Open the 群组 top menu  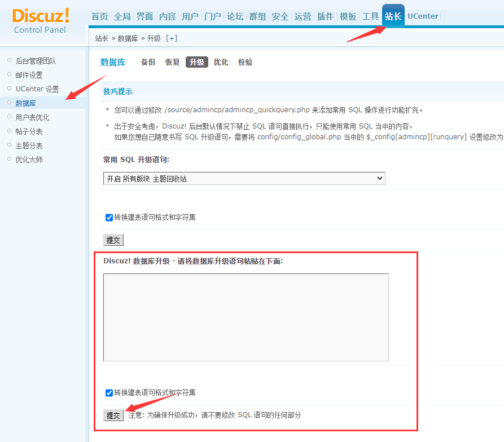(x=257, y=16)
